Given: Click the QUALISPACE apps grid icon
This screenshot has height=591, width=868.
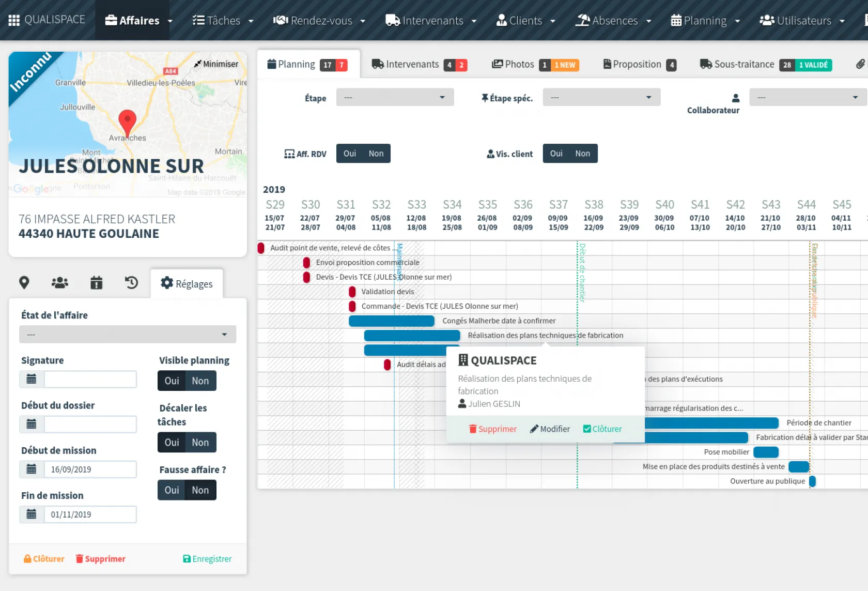Looking at the screenshot, I should pos(14,20).
